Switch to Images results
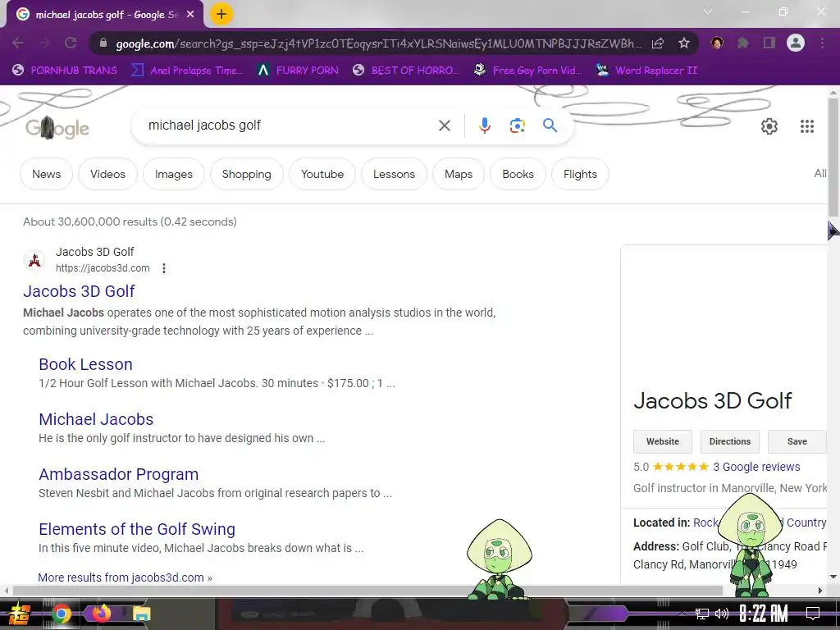Image resolution: width=840 pixels, height=630 pixels. point(174,174)
